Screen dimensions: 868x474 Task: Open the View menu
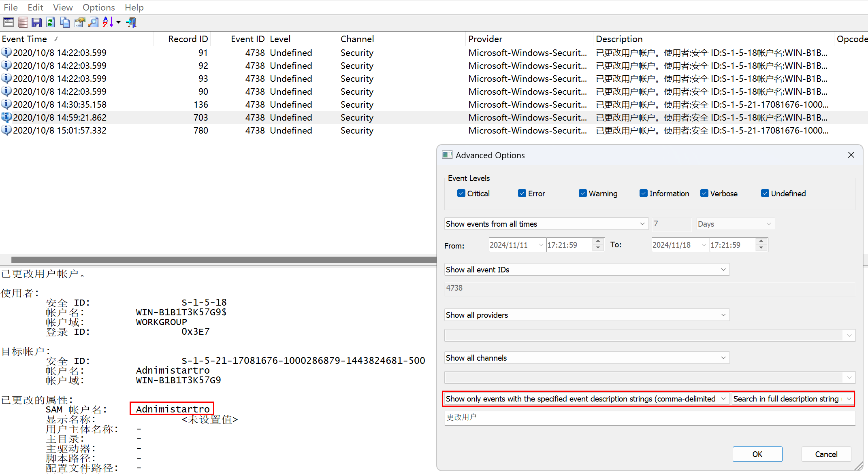pyautogui.click(x=63, y=7)
